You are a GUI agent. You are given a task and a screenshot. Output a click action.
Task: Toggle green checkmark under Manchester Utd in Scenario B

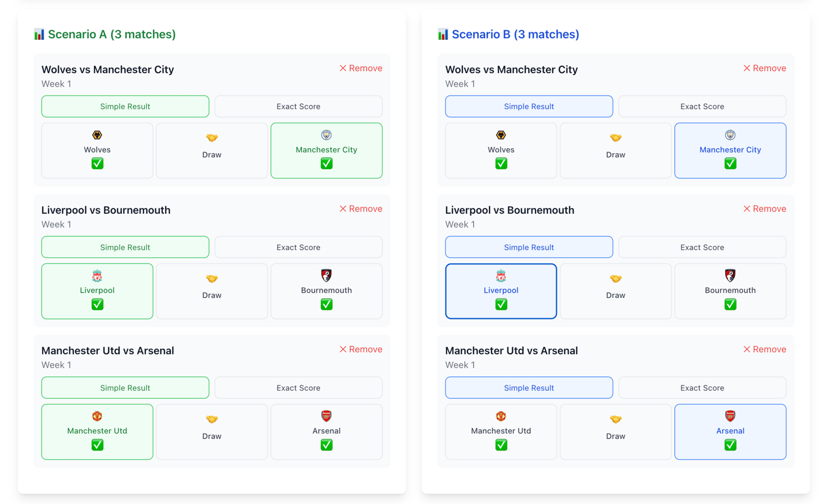501,445
